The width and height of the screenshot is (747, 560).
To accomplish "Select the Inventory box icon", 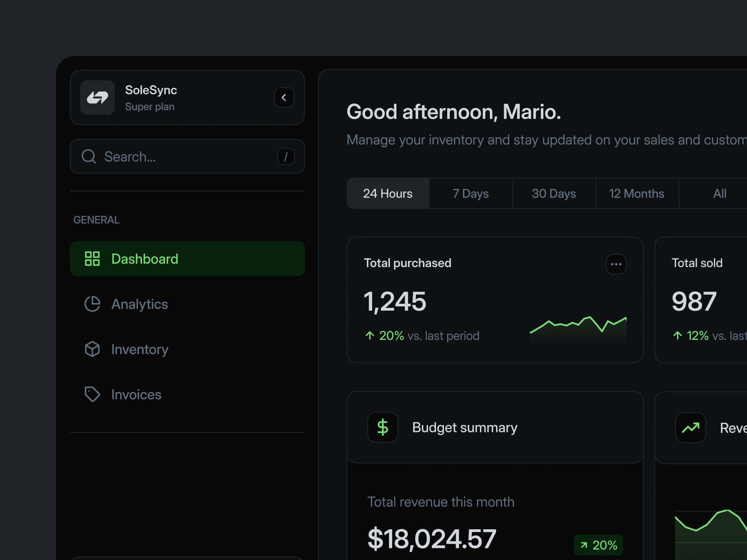I will (x=92, y=349).
